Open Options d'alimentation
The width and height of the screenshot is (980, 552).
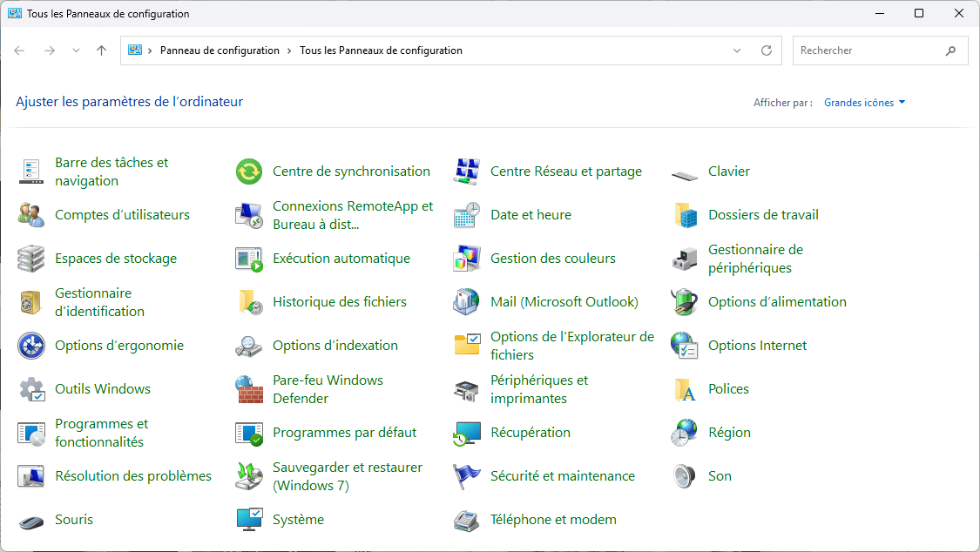click(776, 301)
